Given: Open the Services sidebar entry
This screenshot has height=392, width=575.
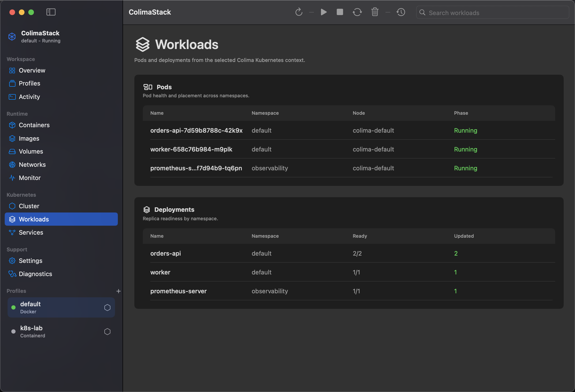Looking at the screenshot, I should (x=61, y=233).
